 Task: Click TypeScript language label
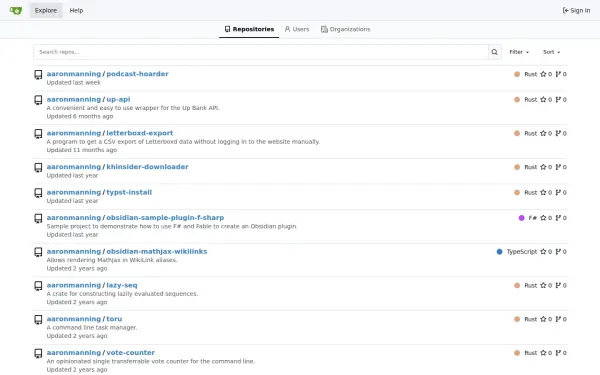click(522, 251)
